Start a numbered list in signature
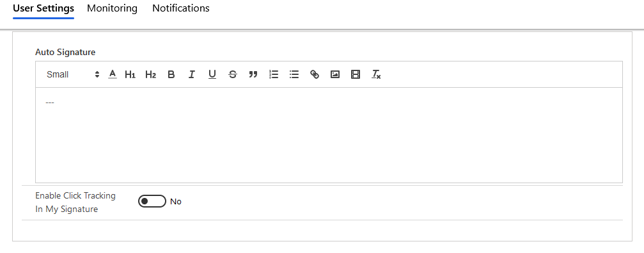 tap(274, 74)
